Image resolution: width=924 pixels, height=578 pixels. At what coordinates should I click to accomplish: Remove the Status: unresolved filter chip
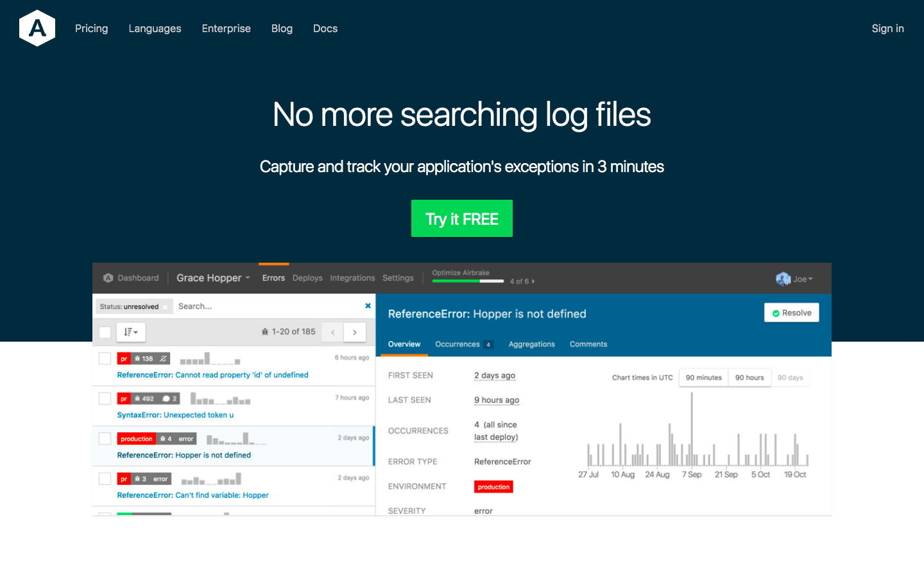coord(166,307)
